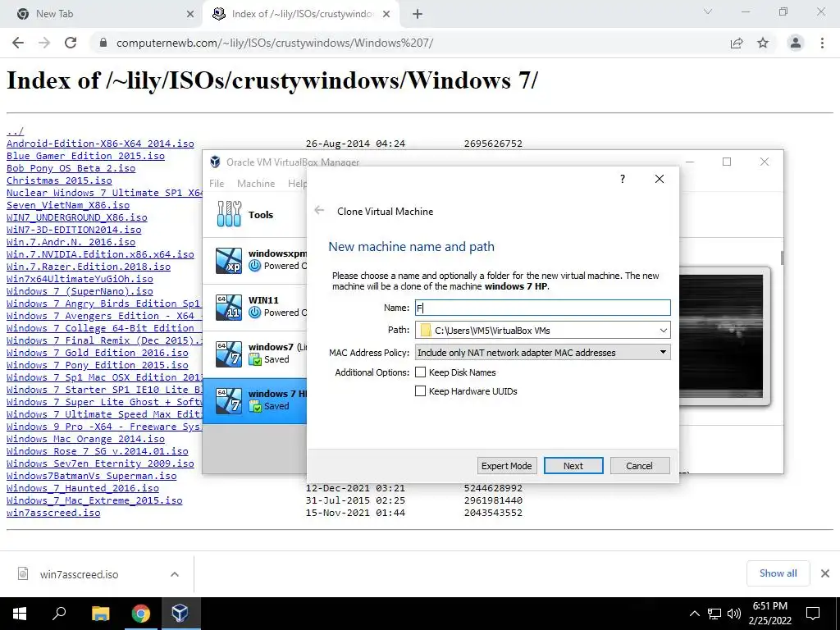Click the address bar URL
This screenshot has height=630, width=840.
click(275, 43)
